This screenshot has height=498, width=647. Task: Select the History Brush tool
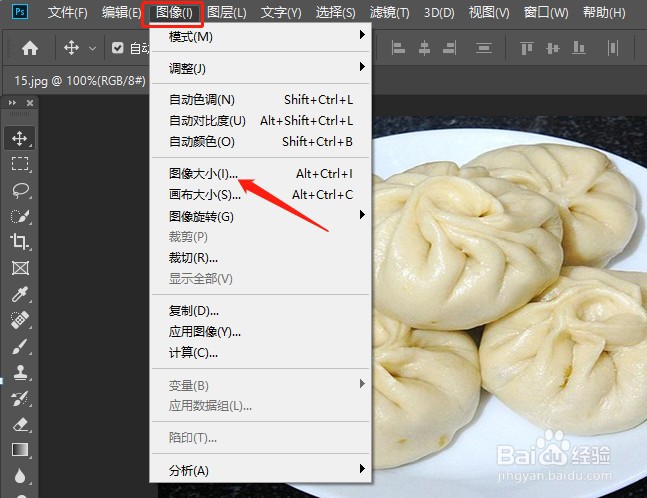20,399
